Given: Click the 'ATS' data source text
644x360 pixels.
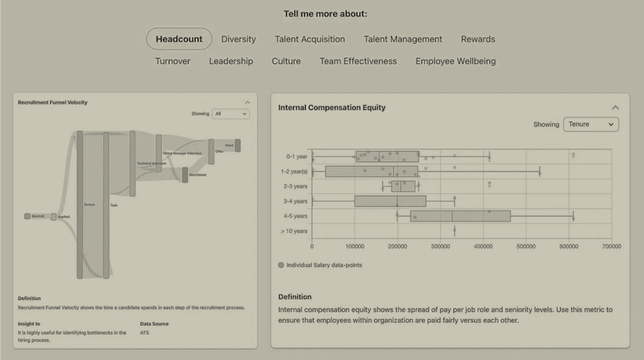Looking at the screenshot, I should click(x=145, y=333).
